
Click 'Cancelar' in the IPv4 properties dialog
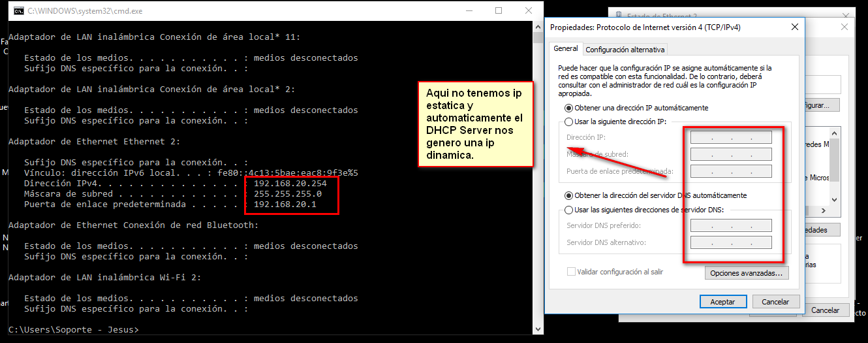pos(775,302)
